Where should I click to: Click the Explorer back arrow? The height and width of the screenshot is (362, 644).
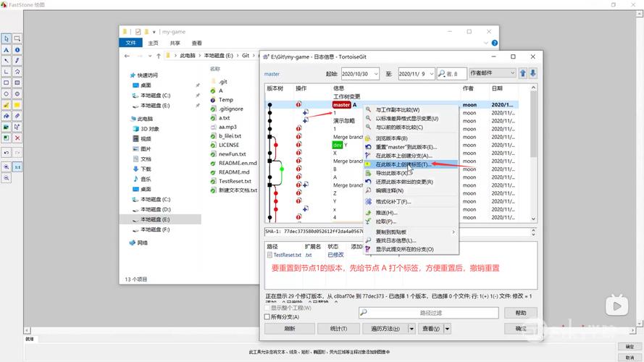[127, 56]
